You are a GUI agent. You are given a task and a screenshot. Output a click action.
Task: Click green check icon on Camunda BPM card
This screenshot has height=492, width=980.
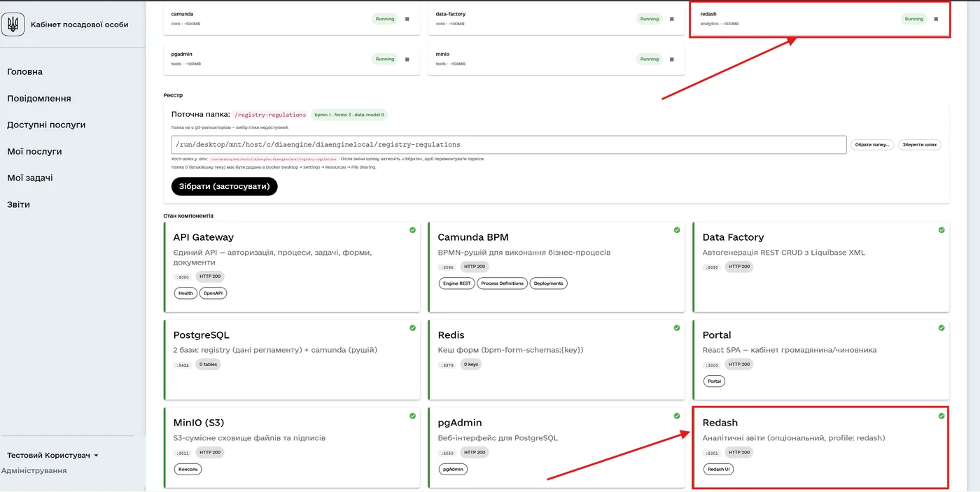677,230
